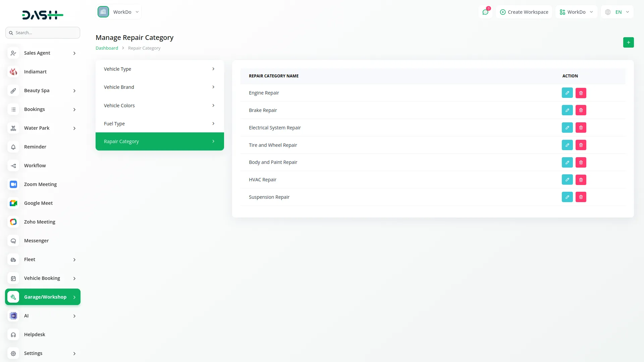
Task: Delete the Tire and Wheel Repair row
Action: point(581,145)
